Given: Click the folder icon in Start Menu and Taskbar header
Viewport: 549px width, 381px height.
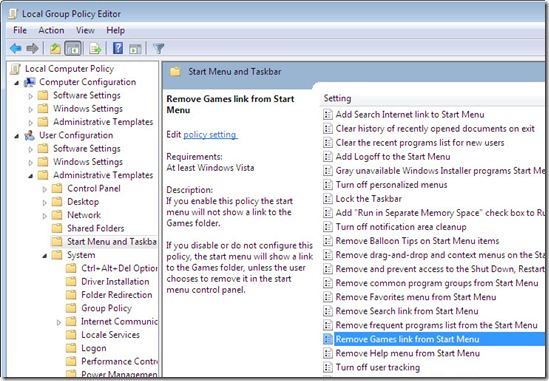Looking at the screenshot, I should pyautogui.click(x=175, y=72).
